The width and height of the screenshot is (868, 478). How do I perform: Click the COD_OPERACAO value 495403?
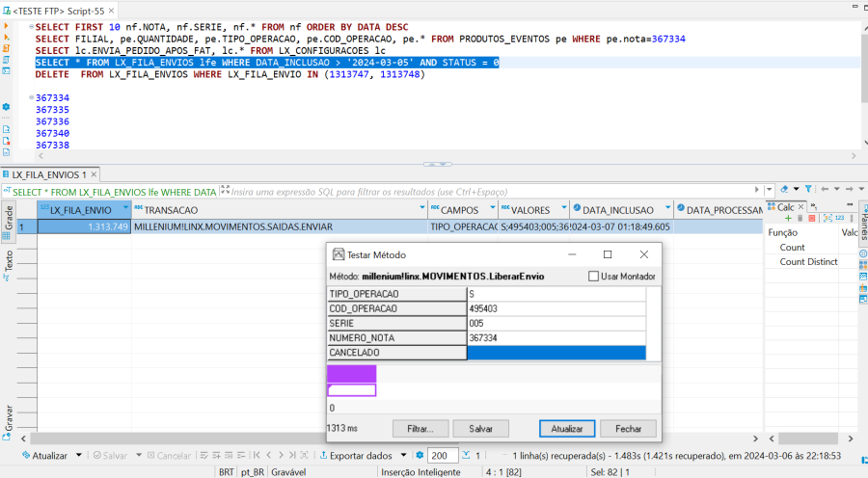point(556,308)
